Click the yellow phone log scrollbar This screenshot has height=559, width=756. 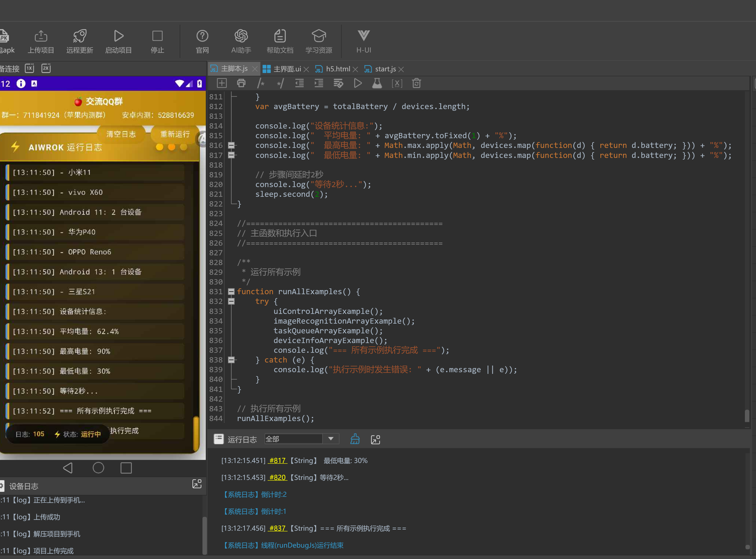pos(196,434)
